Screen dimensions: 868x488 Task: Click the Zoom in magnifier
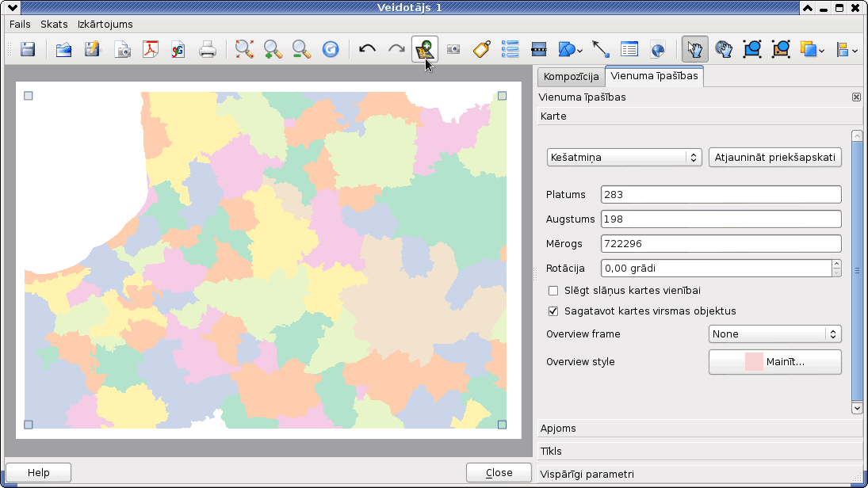pyautogui.click(x=273, y=49)
